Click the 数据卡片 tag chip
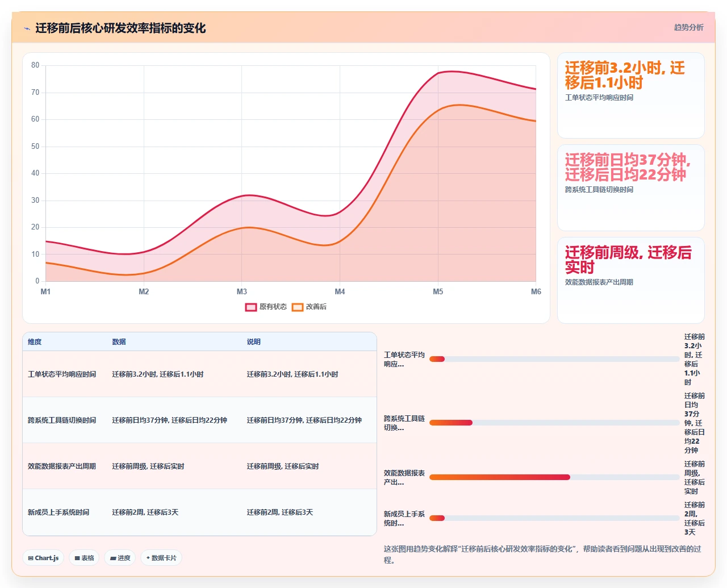The image size is (727, 588). 161,558
